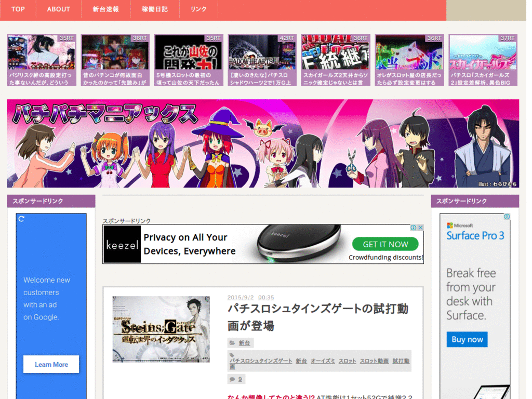Open the スロット動画 tag link
The image size is (532, 399).
click(x=374, y=361)
